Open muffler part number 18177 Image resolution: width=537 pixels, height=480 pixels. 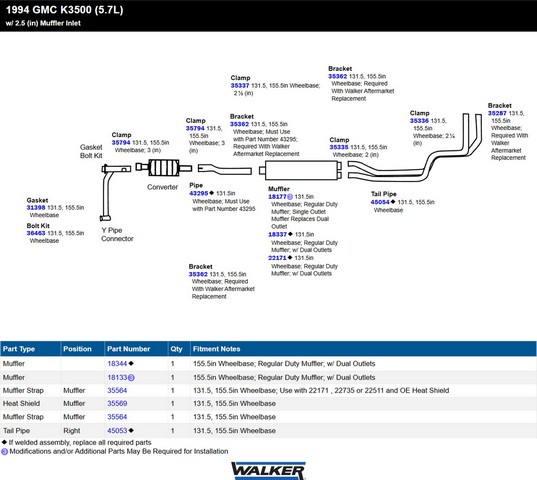click(x=277, y=197)
